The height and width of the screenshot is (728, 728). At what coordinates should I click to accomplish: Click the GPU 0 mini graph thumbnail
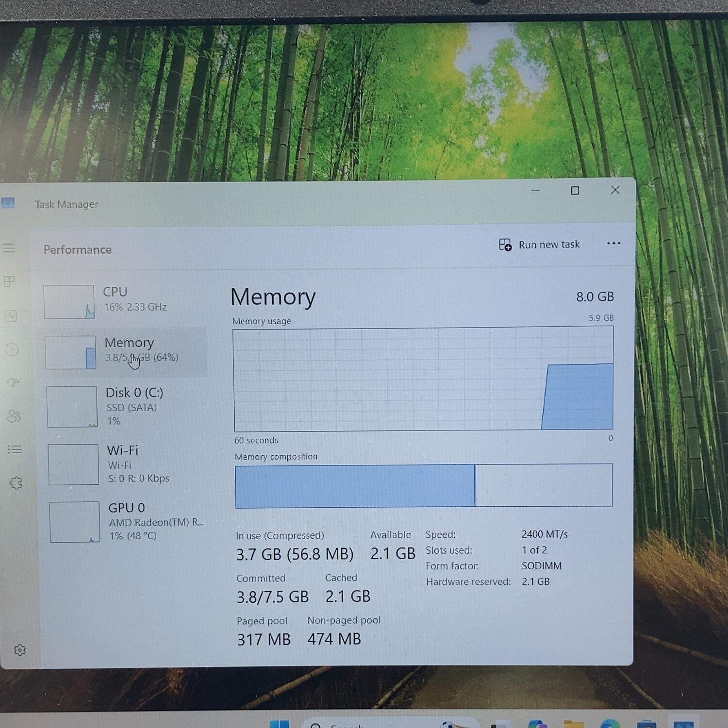click(75, 522)
